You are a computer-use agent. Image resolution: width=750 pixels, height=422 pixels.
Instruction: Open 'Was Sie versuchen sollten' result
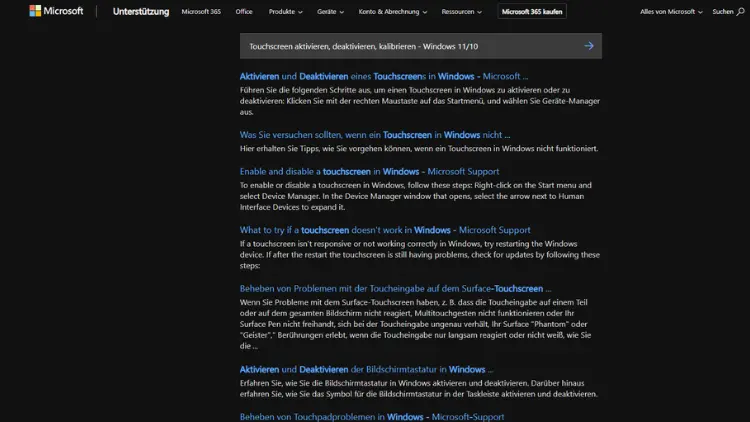(x=375, y=135)
